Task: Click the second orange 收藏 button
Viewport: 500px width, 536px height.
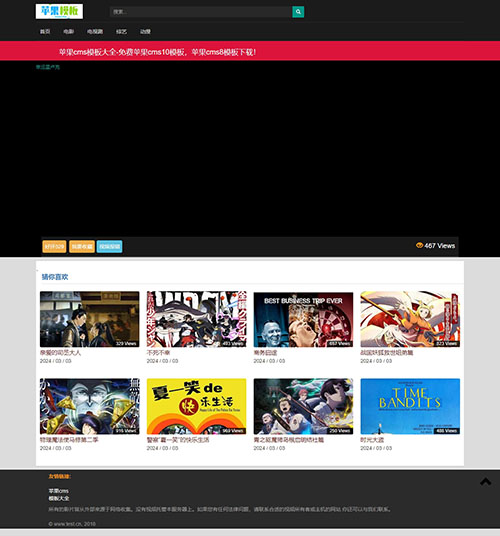Action: point(82,246)
